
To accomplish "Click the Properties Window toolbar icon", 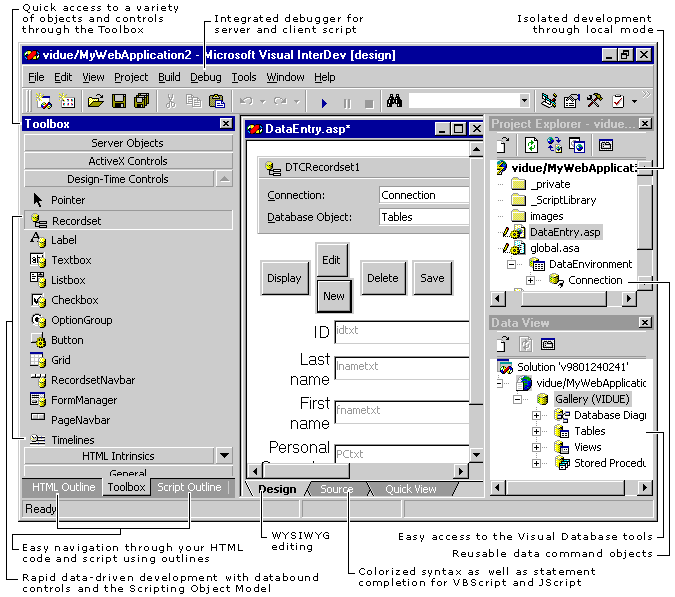I will click(x=572, y=102).
